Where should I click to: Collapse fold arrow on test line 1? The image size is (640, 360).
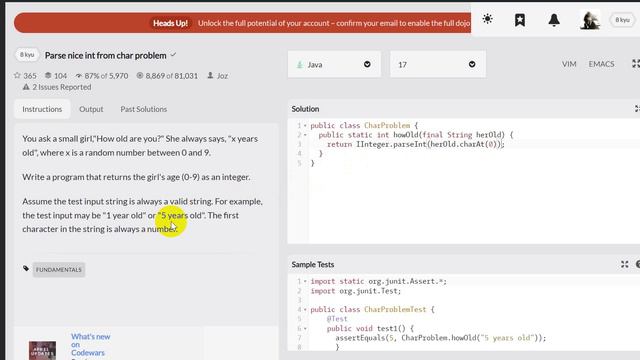coord(305,281)
